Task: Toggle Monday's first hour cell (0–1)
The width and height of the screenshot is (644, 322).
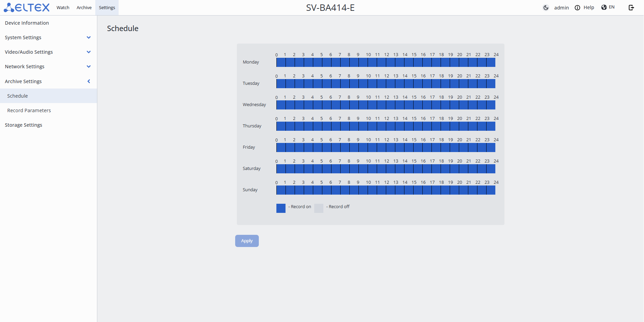Action: (281, 63)
